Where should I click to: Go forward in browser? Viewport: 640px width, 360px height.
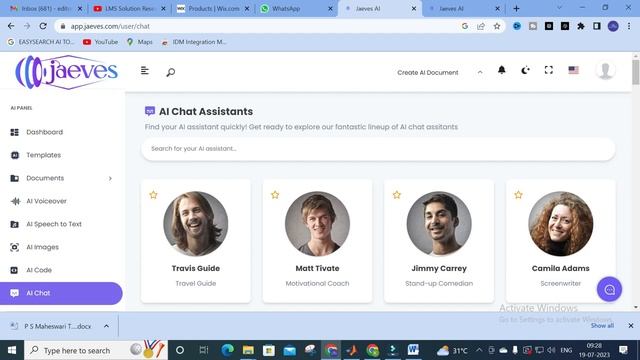[27, 26]
